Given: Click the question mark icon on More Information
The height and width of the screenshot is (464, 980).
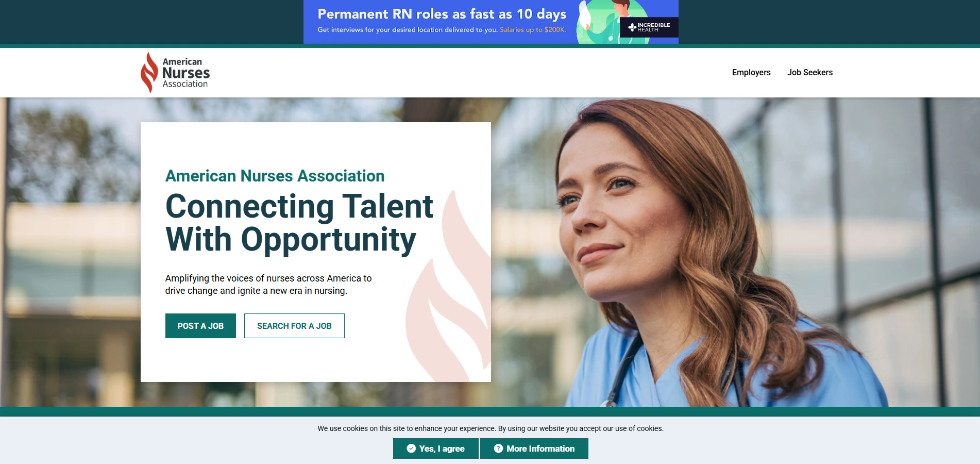Looking at the screenshot, I should (498, 449).
